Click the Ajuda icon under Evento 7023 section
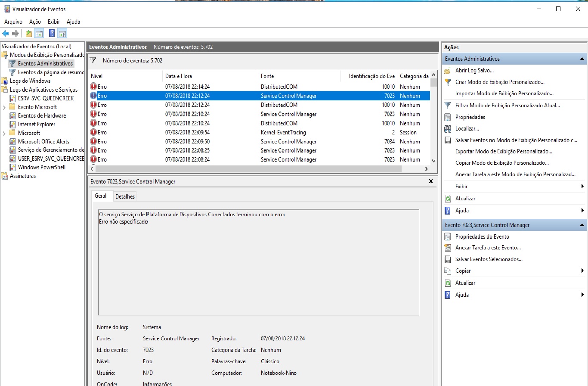The image size is (588, 386). 448,295
